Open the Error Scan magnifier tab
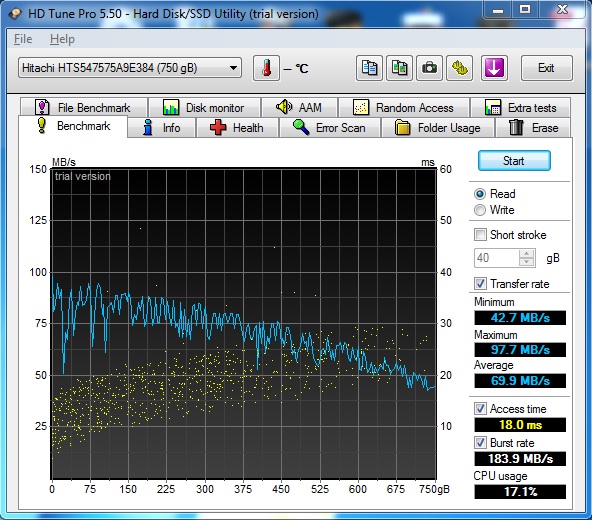The image size is (592, 520). click(x=330, y=128)
